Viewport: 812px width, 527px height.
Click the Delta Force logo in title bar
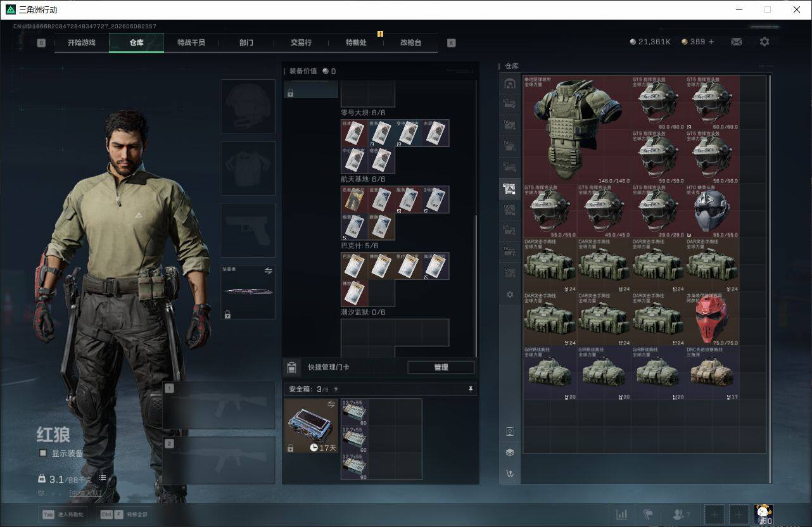pyautogui.click(x=10, y=10)
